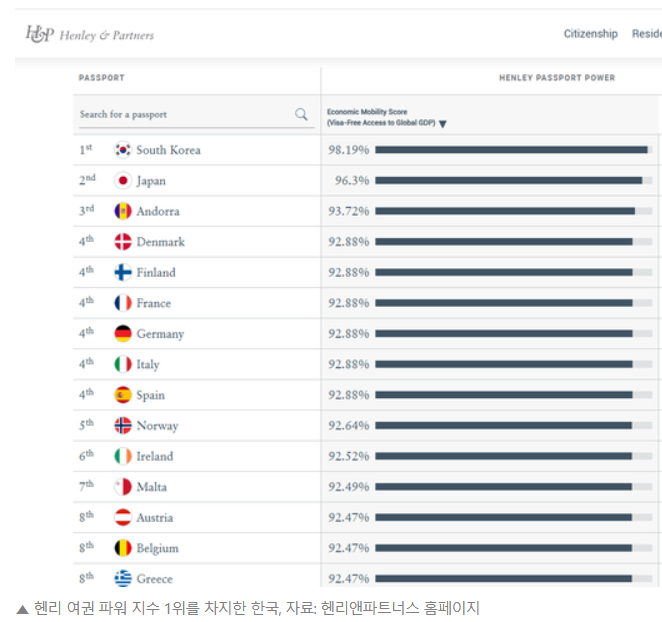The height and width of the screenshot is (622, 662).
Task: Open the Citizenship menu
Action: [x=590, y=34]
